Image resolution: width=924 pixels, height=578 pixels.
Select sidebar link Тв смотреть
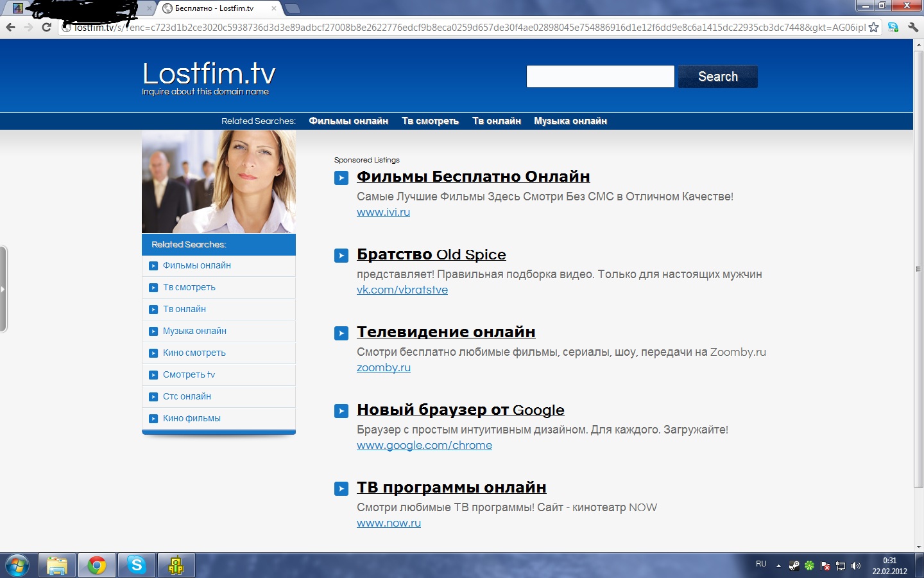pos(189,287)
